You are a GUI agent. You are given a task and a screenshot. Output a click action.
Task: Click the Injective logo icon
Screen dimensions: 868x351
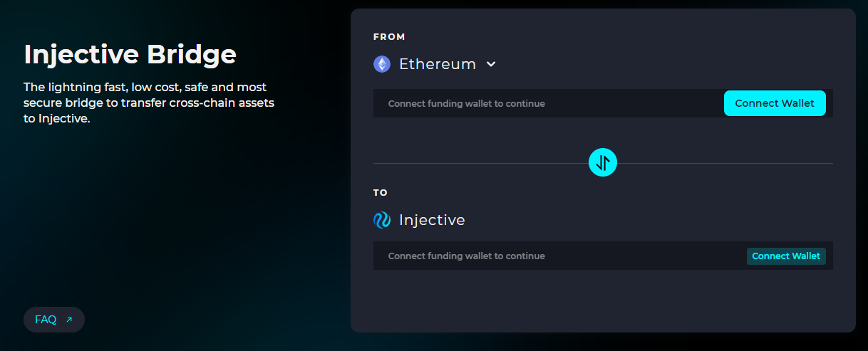(x=382, y=220)
